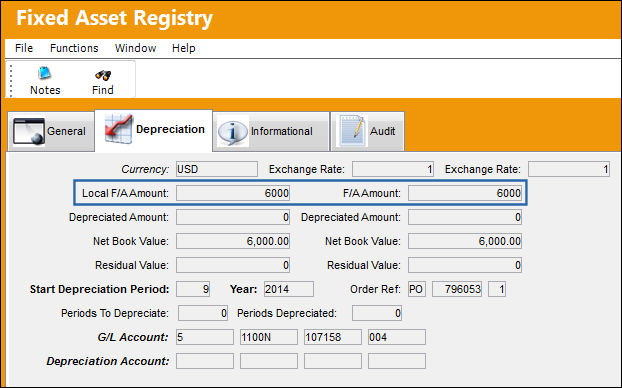The image size is (622, 388).
Task: Click the G/L Account field showing 1100N
Action: [269, 337]
